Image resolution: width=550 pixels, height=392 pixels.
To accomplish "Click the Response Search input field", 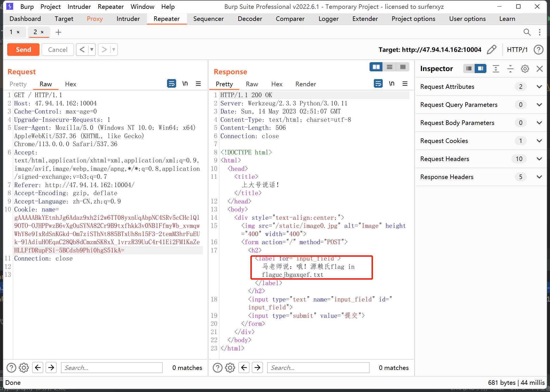I will click(318, 368).
